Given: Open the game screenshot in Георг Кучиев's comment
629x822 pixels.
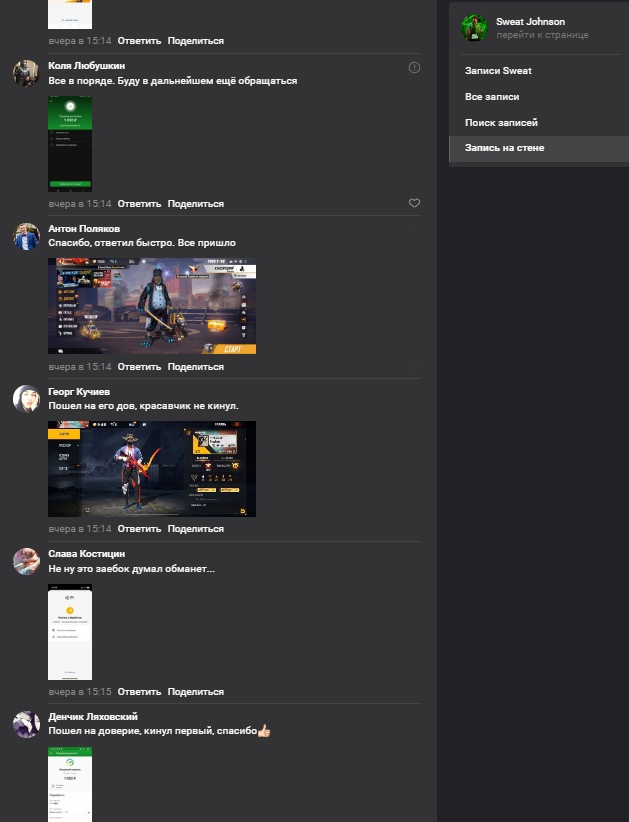Looking at the screenshot, I should [x=152, y=468].
